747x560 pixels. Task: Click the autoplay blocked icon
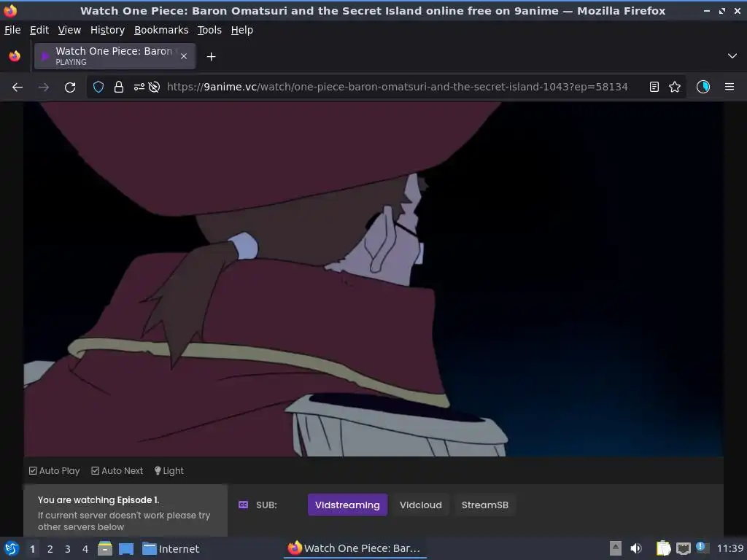(154, 87)
